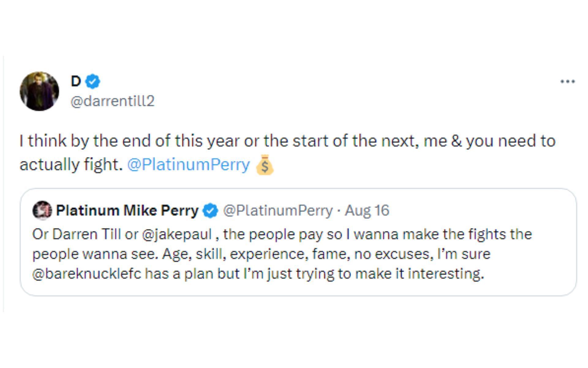Image resolution: width=588 pixels, height=368 pixels.
Task: Open the @darrentill2 handle
Action: (112, 101)
